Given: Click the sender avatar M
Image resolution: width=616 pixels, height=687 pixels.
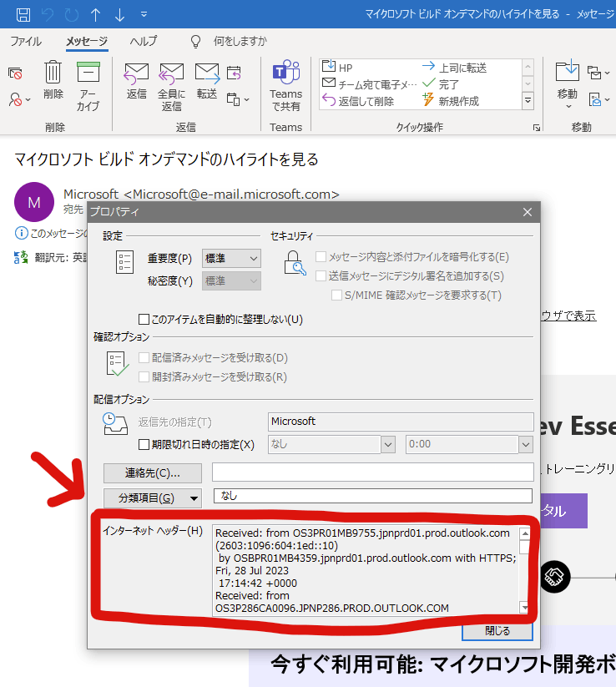Looking at the screenshot, I should (x=34, y=202).
